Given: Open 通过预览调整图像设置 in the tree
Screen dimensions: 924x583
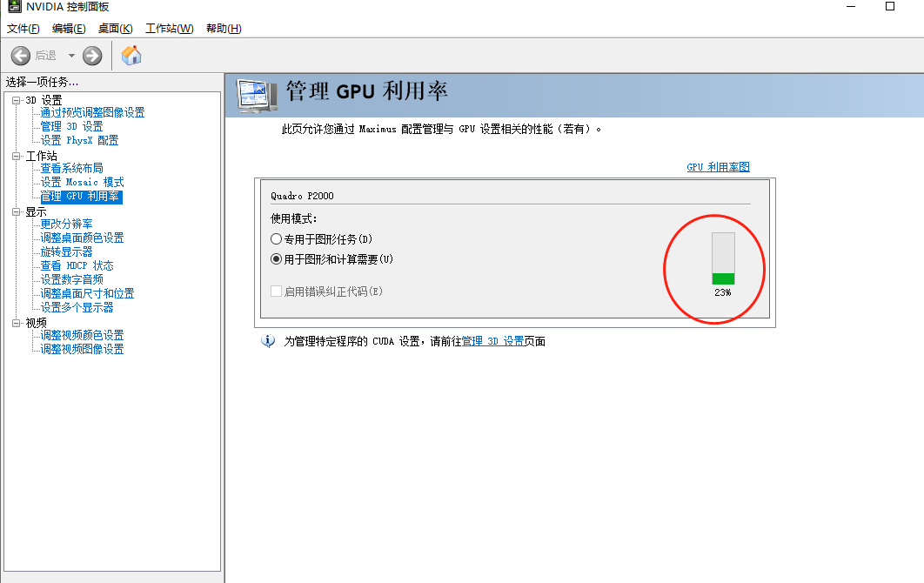Looking at the screenshot, I should coord(92,112).
